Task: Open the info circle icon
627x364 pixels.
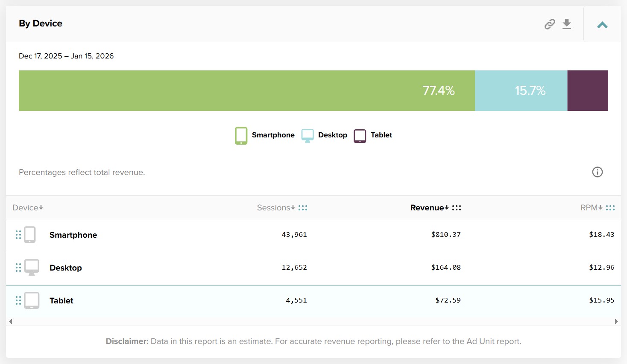Action: [x=597, y=172]
